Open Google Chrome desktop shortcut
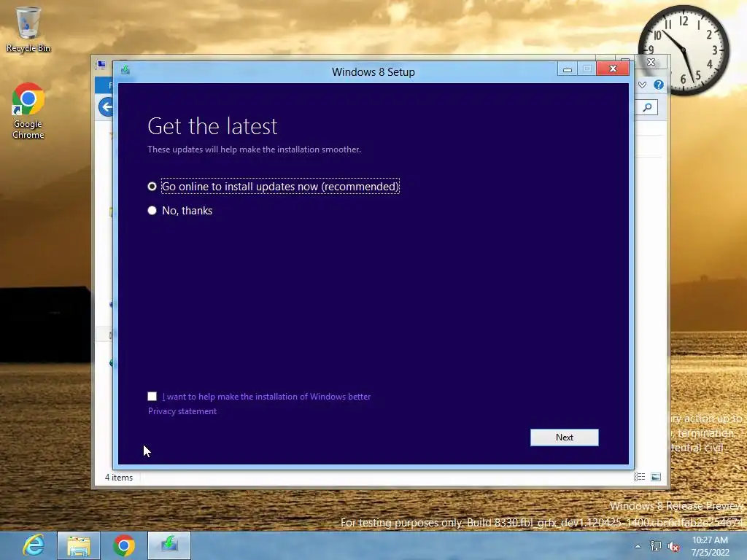The width and height of the screenshot is (747, 560). (28, 112)
